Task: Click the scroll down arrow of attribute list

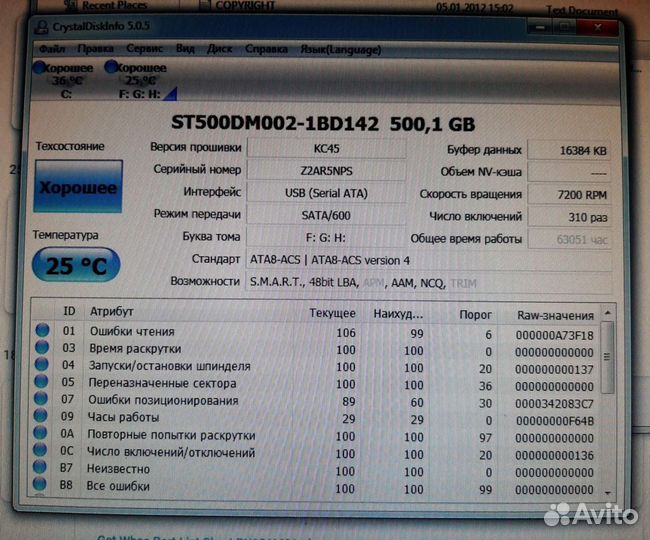Action: (608, 492)
